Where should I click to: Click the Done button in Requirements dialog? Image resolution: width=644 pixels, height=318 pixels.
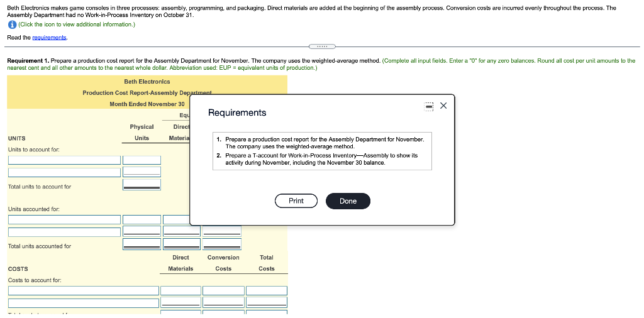pos(348,201)
